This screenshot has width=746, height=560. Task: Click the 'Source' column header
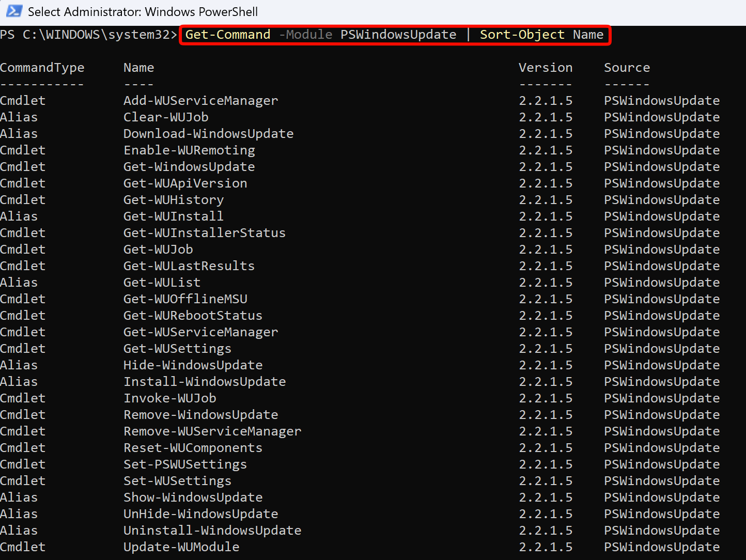click(x=627, y=68)
